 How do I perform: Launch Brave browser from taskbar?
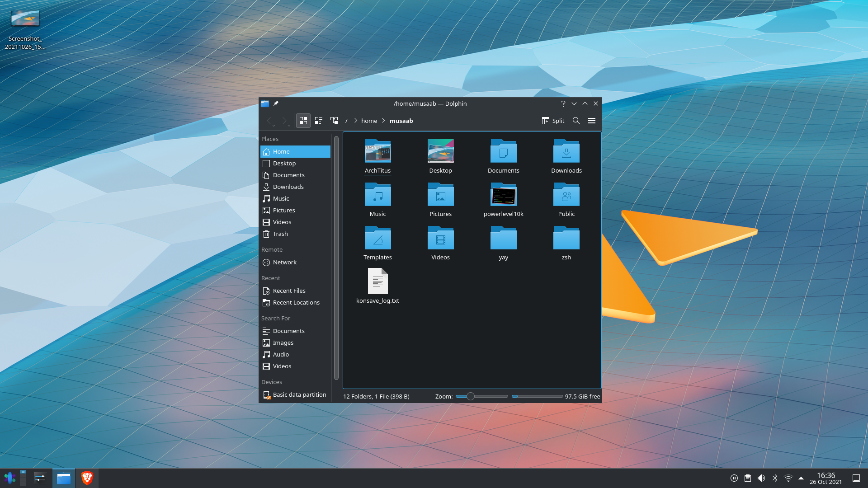tap(87, 478)
